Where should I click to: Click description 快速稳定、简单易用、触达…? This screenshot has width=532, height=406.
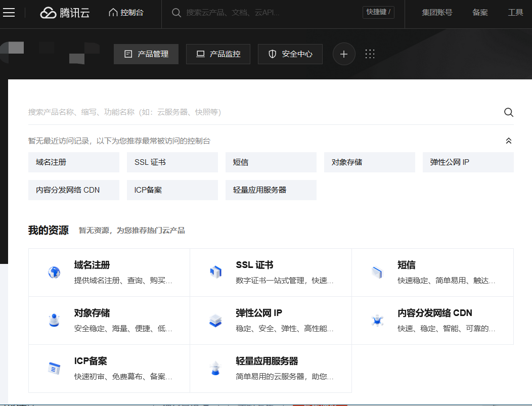pyautogui.click(x=447, y=281)
